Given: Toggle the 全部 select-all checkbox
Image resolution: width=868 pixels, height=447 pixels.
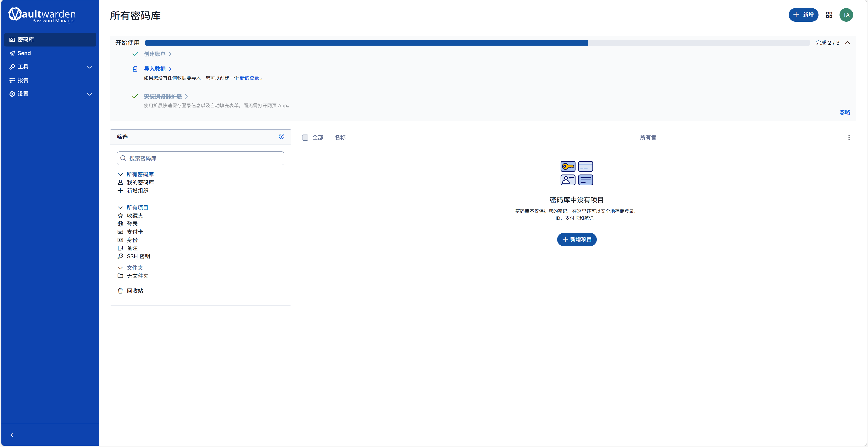Looking at the screenshot, I should 305,137.
